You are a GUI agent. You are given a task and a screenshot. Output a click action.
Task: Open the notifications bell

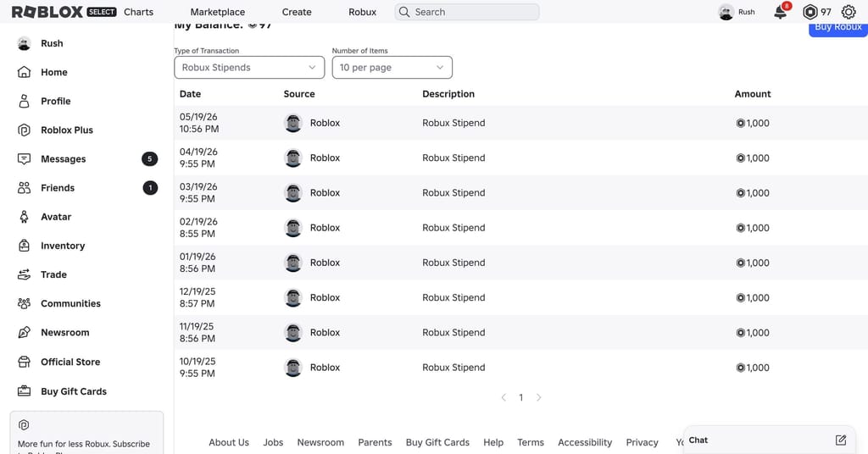781,12
